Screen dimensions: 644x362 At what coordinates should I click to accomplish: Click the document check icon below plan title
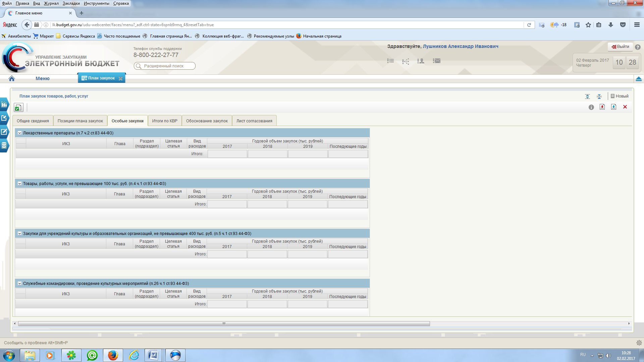[x=18, y=108]
